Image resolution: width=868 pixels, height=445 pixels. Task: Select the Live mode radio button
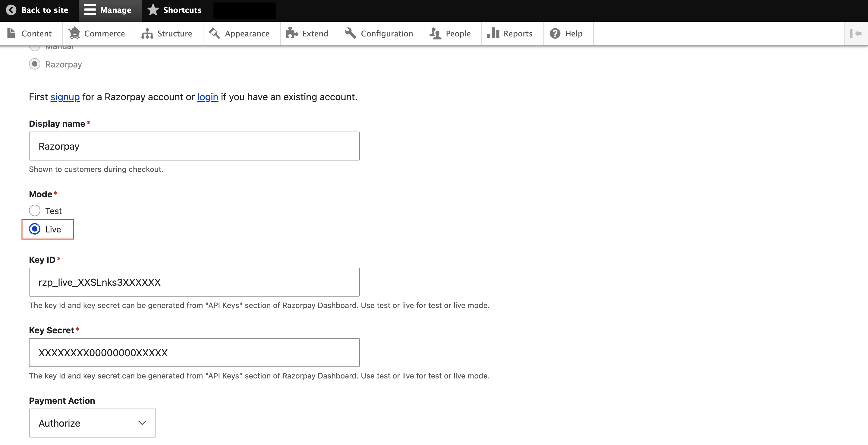[x=35, y=229]
